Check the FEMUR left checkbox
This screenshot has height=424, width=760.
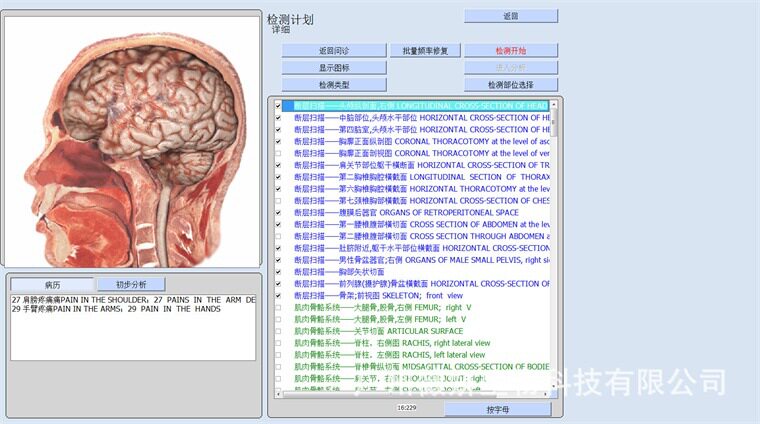278,319
